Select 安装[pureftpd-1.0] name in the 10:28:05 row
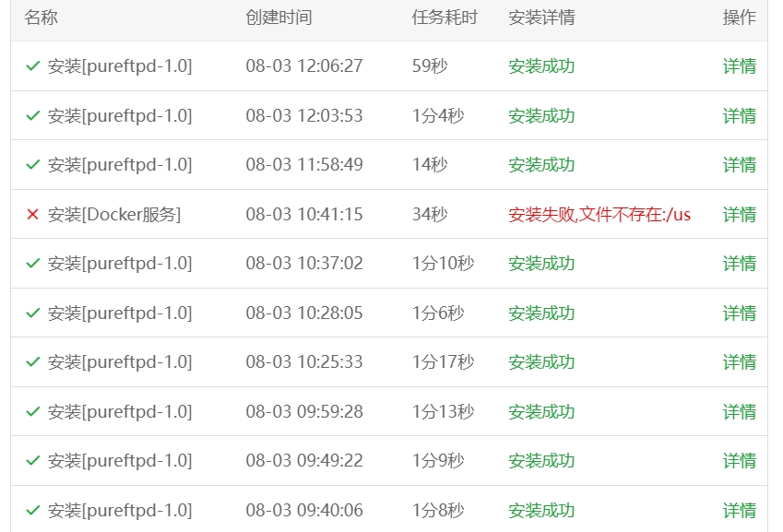Viewport: 783px width, 532px height. 120,313
